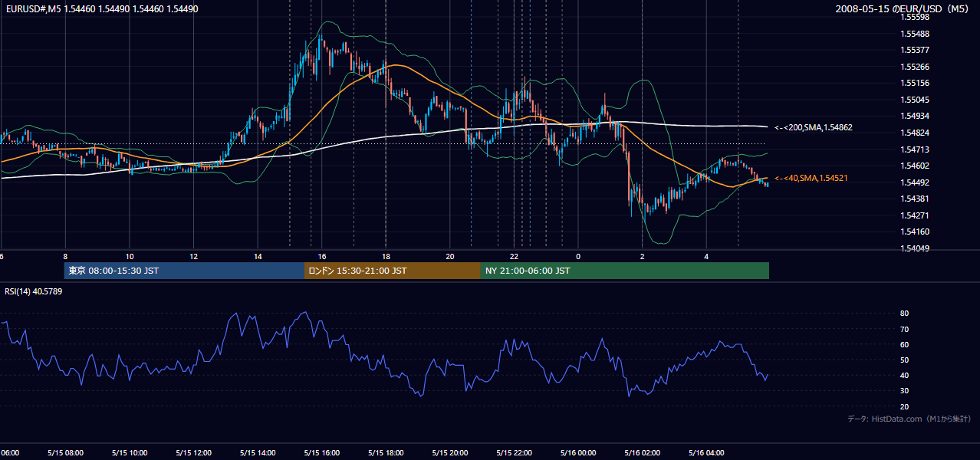Click RSI scale value 30
Viewport: 980px width, 460px height.
(904, 391)
